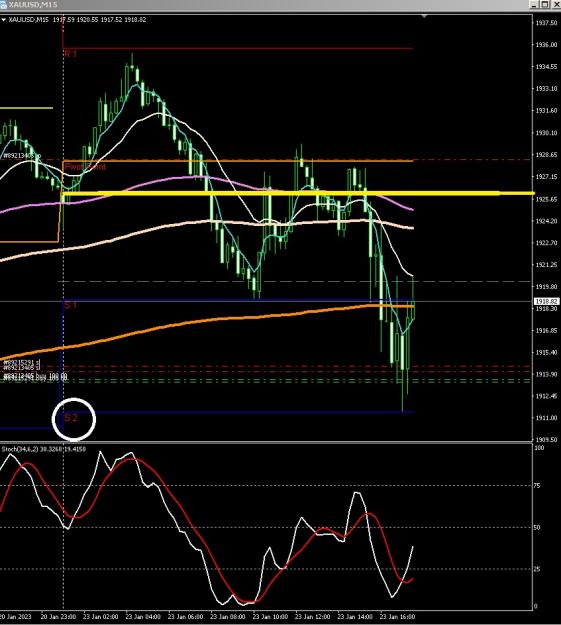Click the OHLC values 1917.59 1920.55 in chart header
The image size is (561, 625).
[75, 20]
